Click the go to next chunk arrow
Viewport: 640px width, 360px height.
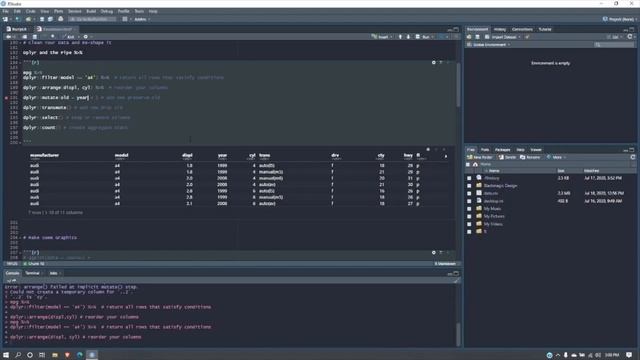click(x=408, y=37)
